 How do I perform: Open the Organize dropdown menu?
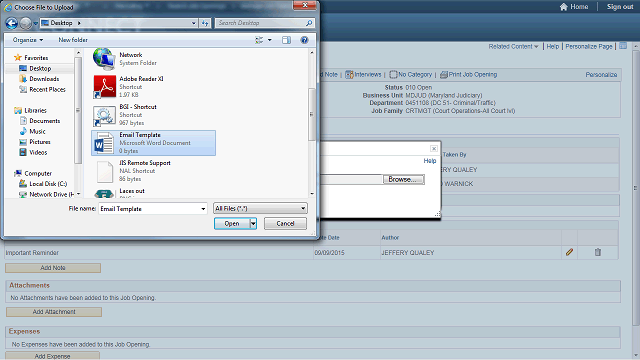pyautogui.click(x=28, y=40)
